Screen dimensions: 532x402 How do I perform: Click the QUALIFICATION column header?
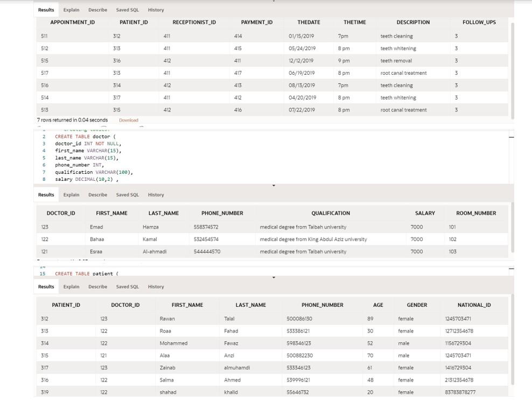point(331,213)
